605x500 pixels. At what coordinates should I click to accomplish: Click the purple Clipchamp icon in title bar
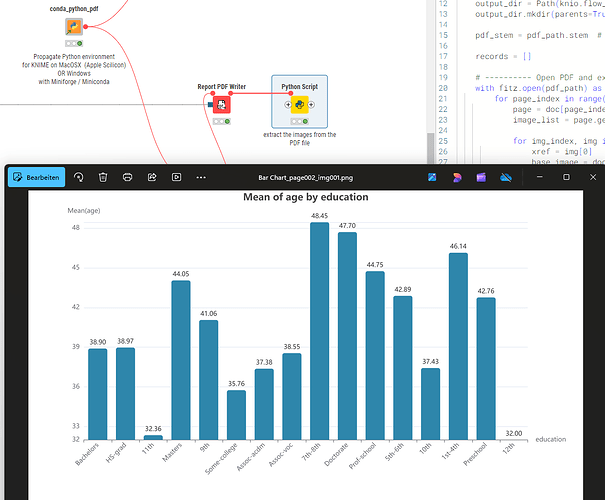[x=482, y=177]
